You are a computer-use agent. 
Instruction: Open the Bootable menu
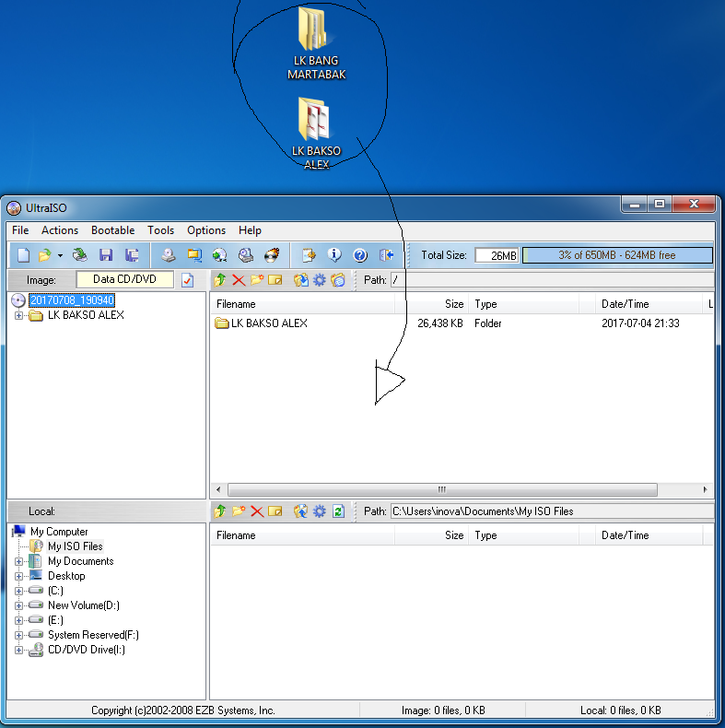tap(112, 230)
